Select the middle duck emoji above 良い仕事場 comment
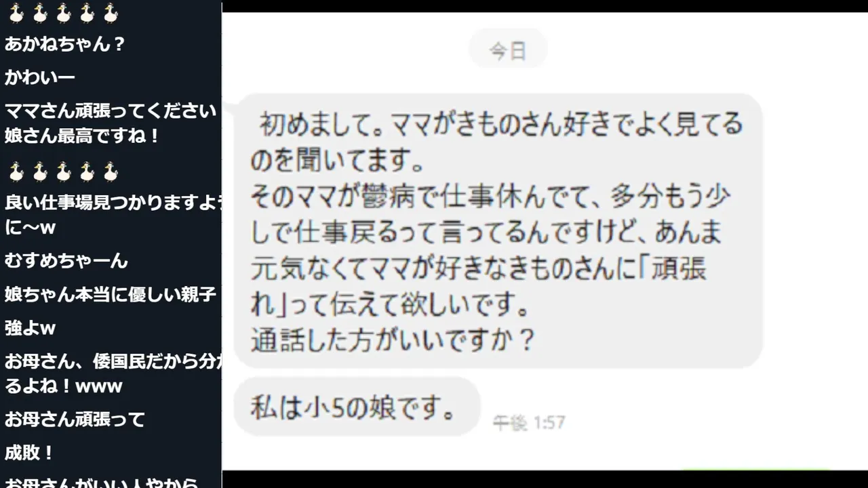The height and width of the screenshot is (488, 868). [64, 171]
